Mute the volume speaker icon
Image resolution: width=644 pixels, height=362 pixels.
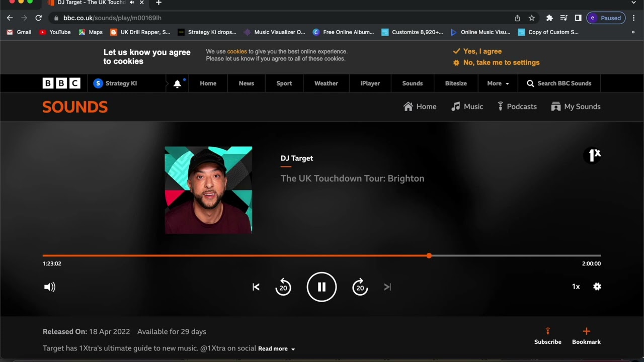[x=49, y=287]
